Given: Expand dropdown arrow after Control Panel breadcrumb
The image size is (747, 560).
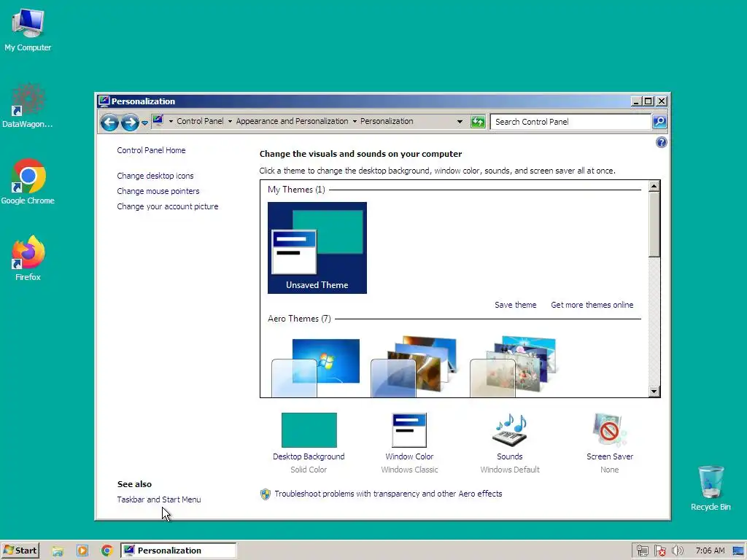Looking at the screenshot, I should coord(230,122).
